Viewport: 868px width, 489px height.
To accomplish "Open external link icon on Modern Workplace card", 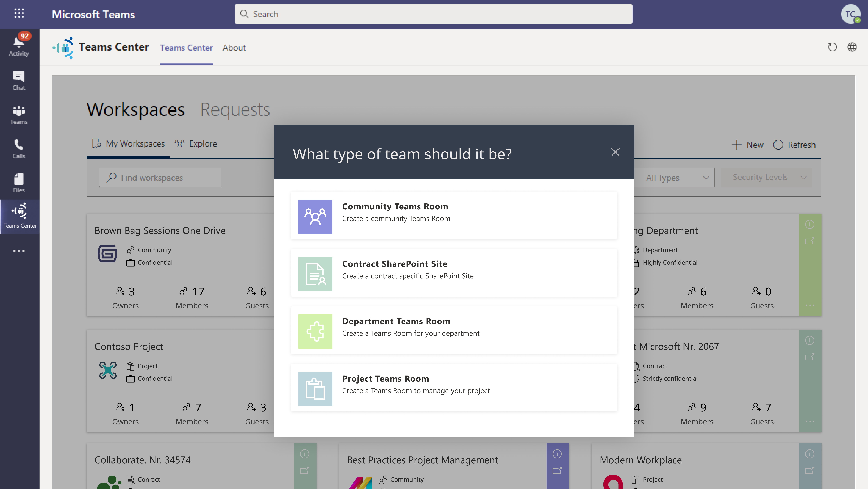I will pos(809,470).
